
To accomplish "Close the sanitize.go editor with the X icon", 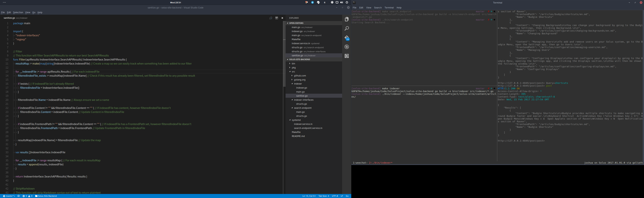I will tap(282, 18).
